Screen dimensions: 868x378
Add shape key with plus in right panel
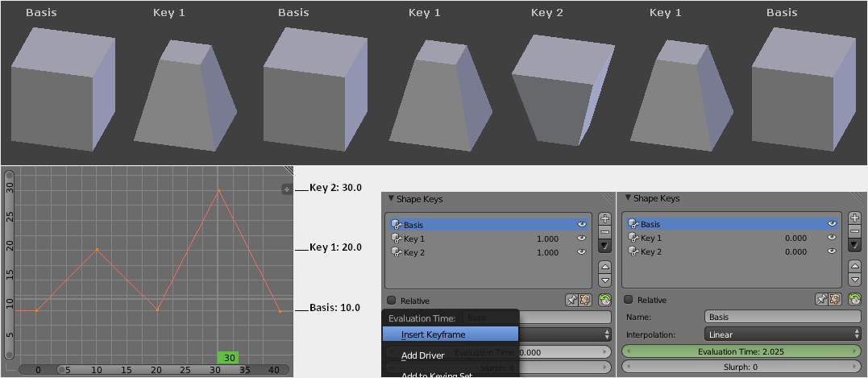(855, 218)
